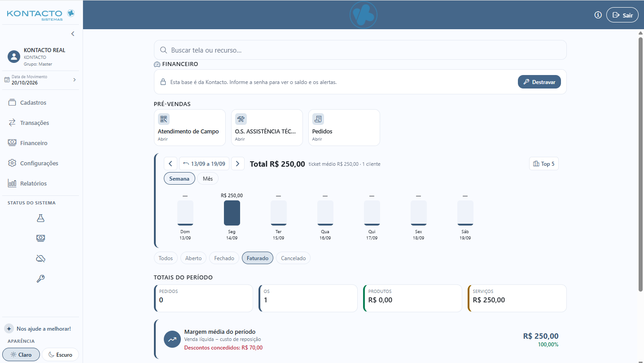Filter by Fechado status
This screenshot has height=363, width=644.
coord(224,258)
